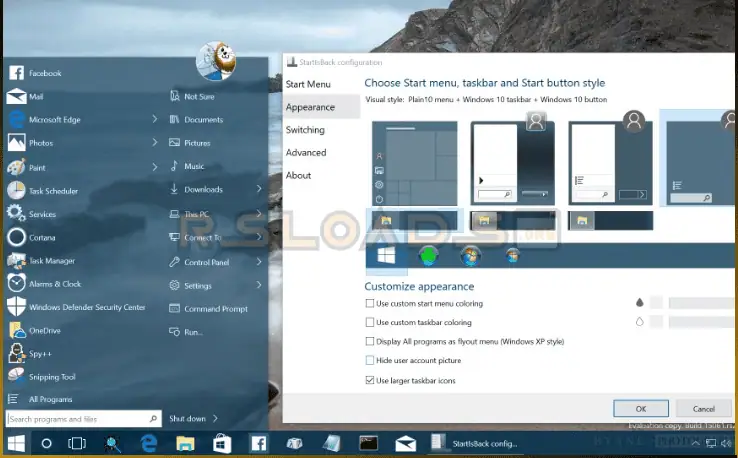Viewport: 738px width, 458px height.
Task: Click the Cortana circle on the taskbar
Action: click(x=46, y=443)
